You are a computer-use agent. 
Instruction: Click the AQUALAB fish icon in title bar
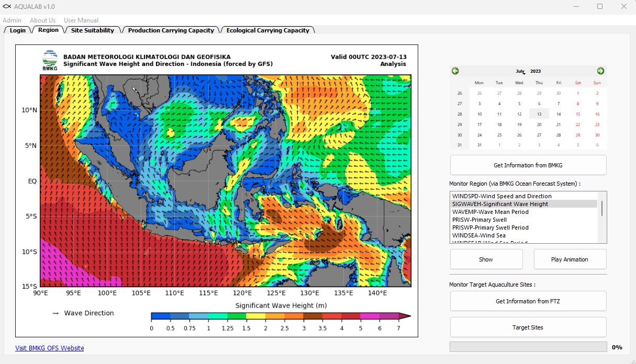(7, 7)
